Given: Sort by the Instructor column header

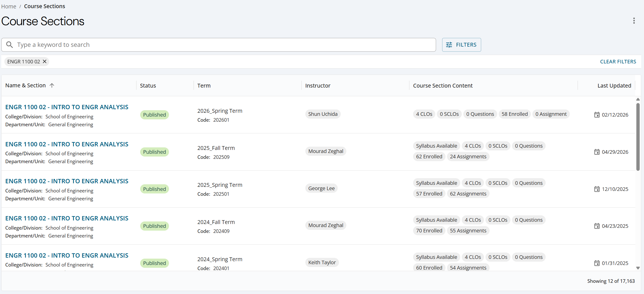Looking at the screenshot, I should click(318, 86).
